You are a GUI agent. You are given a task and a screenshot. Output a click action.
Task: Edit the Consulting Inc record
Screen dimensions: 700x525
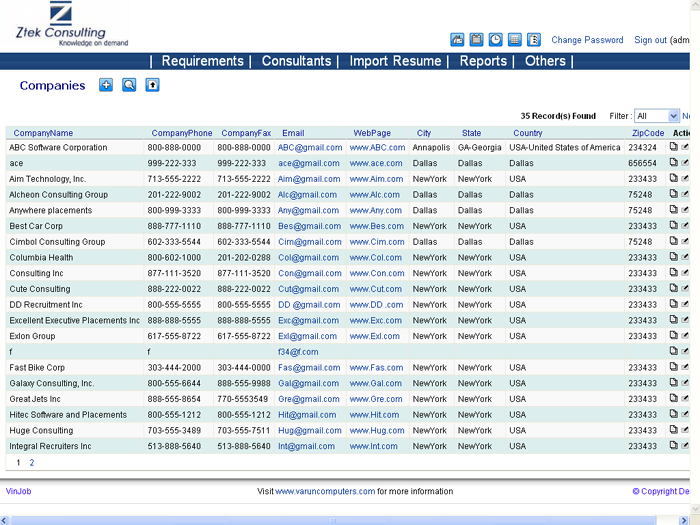click(x=685, y=273)
